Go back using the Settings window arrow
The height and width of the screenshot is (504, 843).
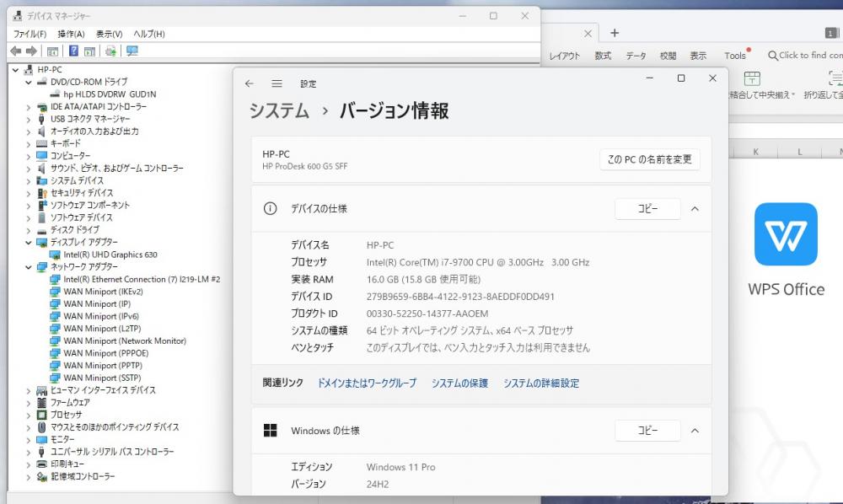[x=249, y=83]
